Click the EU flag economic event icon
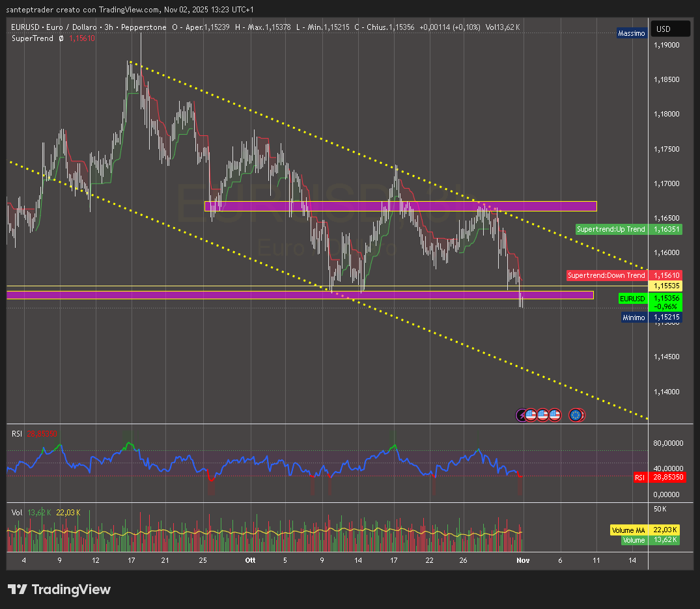700x609 pixels. tap(576, 414)
